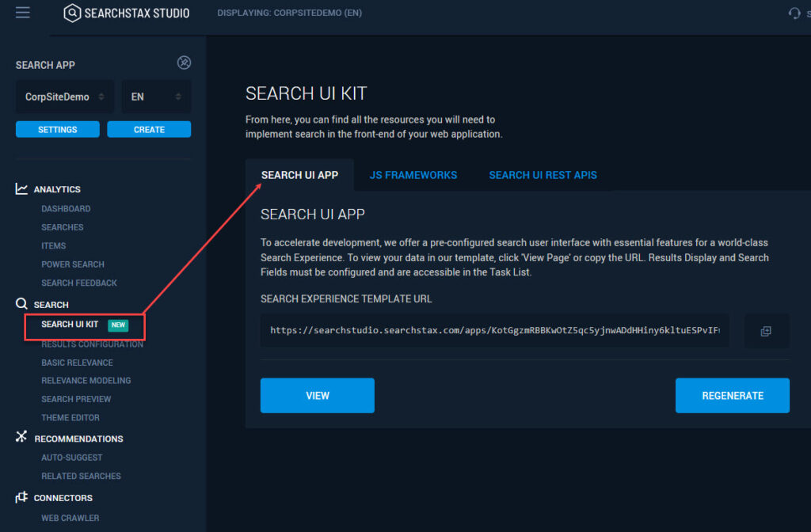Go to Items analytics page
811x532 pixels.
[53, 246]
